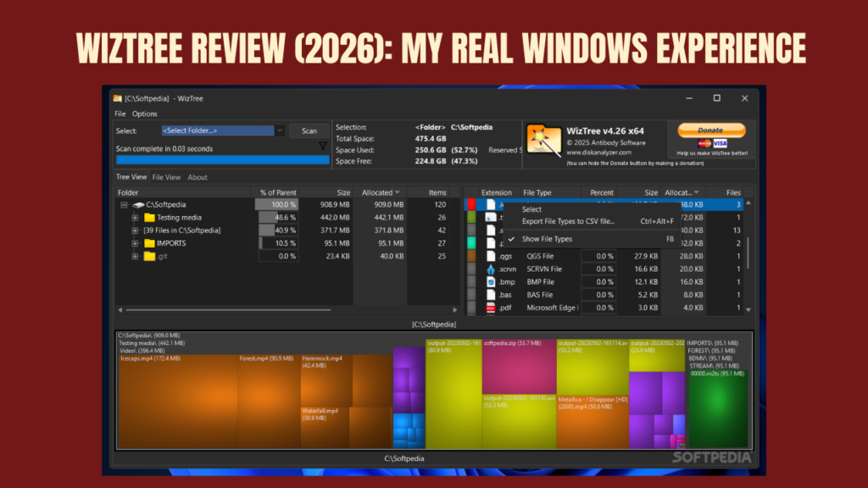Click the folder pane horizontal scrollbar

228,310
